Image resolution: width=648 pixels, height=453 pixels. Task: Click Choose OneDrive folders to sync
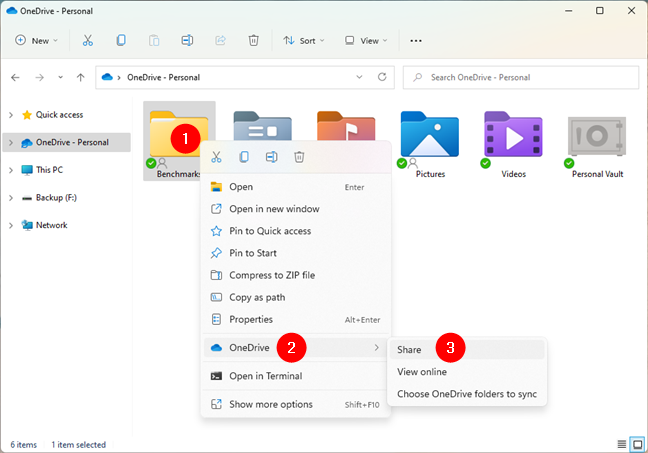tap(467, 394)
